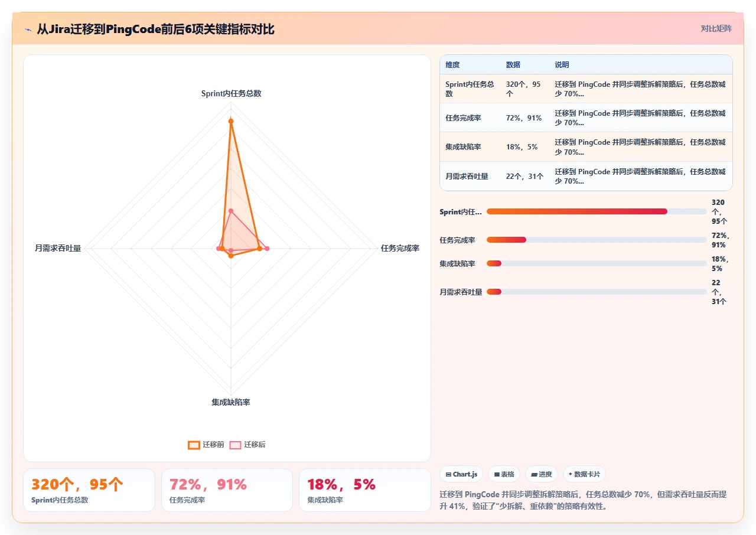Click the 维度 column header
The height and width of the screenshot is (535, 756).
pyautogui.click(x=452, y=65)
